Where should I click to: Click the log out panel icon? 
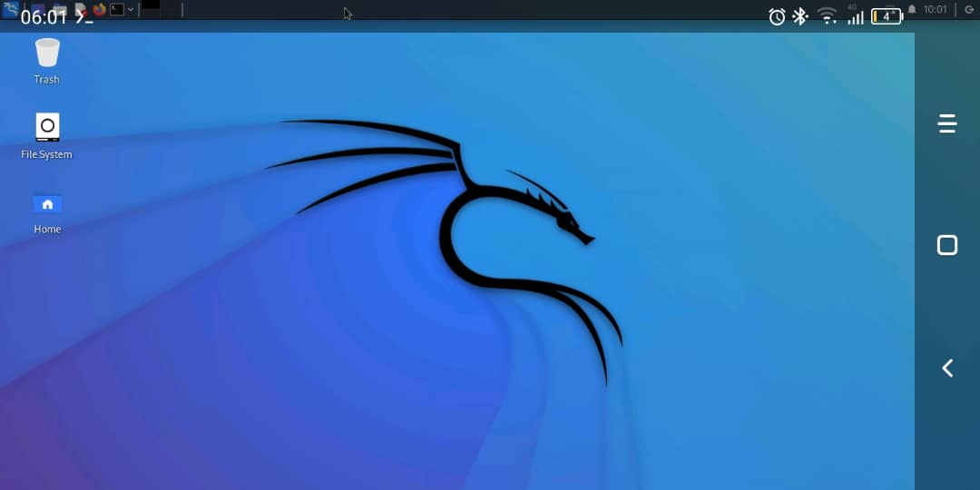(969, 10)
